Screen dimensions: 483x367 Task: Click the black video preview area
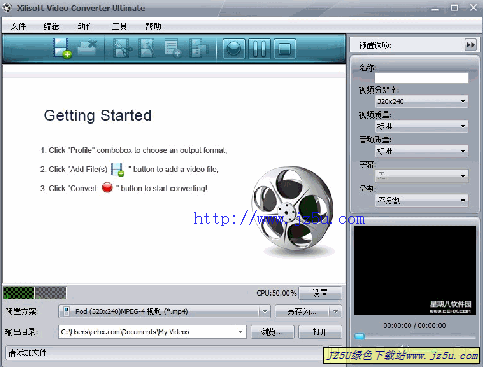pos(415,270)
